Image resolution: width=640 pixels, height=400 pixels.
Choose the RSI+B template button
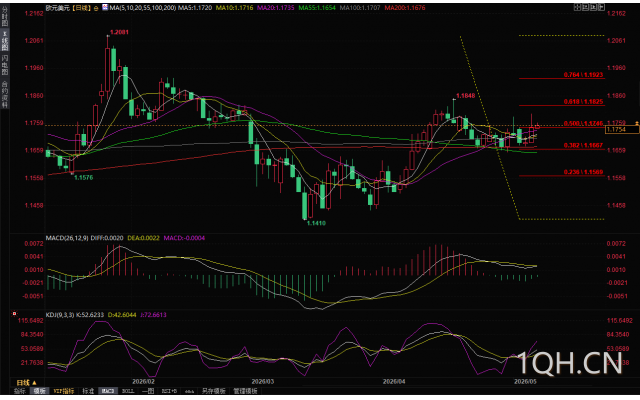(169, 391)
